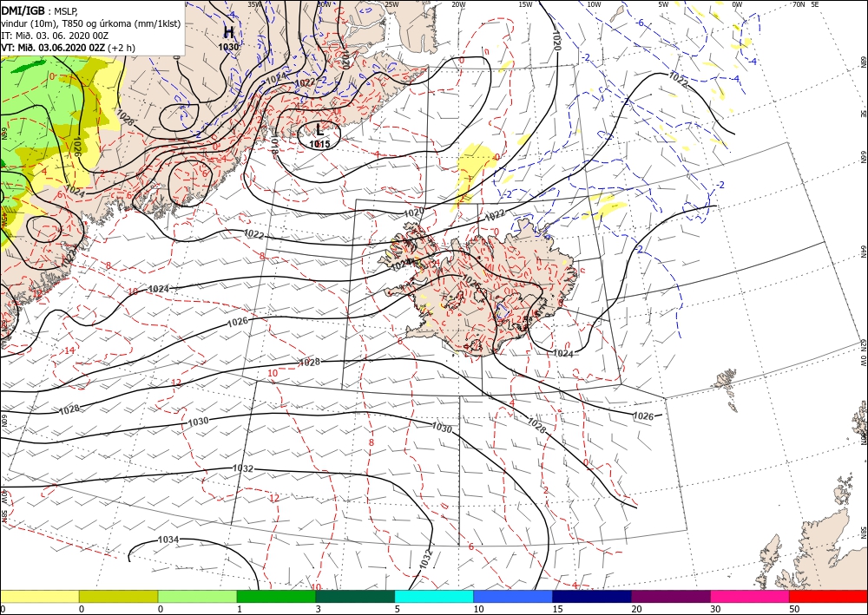Click the legend value '3'

[x=319, y=609]
